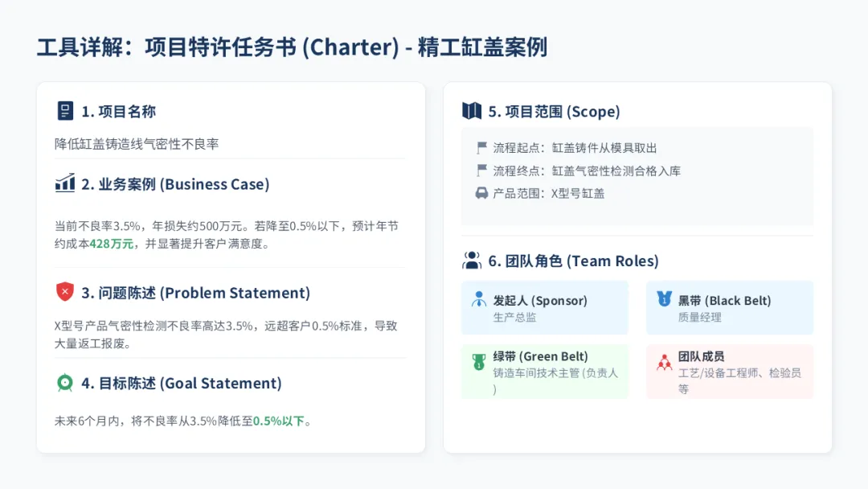This screenshot has height=489, width=868.
Task: Click the red shield icon for 问题陈述
Action: pyautogui.click(x=65, y=292)
